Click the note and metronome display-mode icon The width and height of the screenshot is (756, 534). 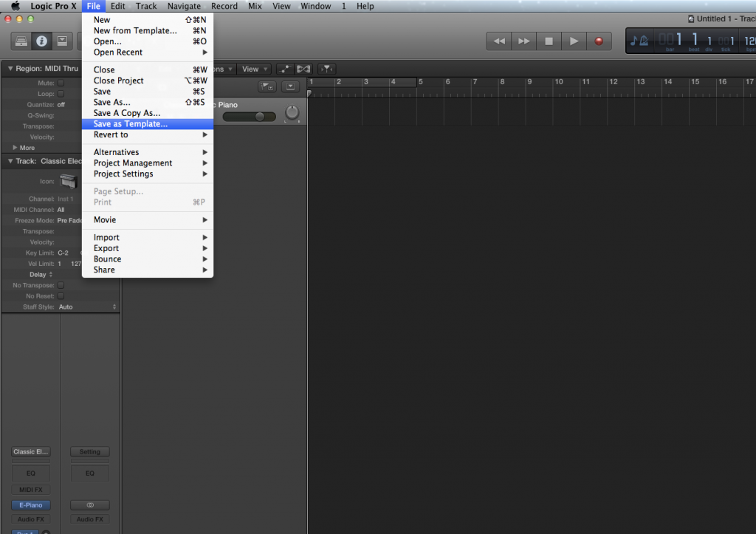click(x=639, y=41)
